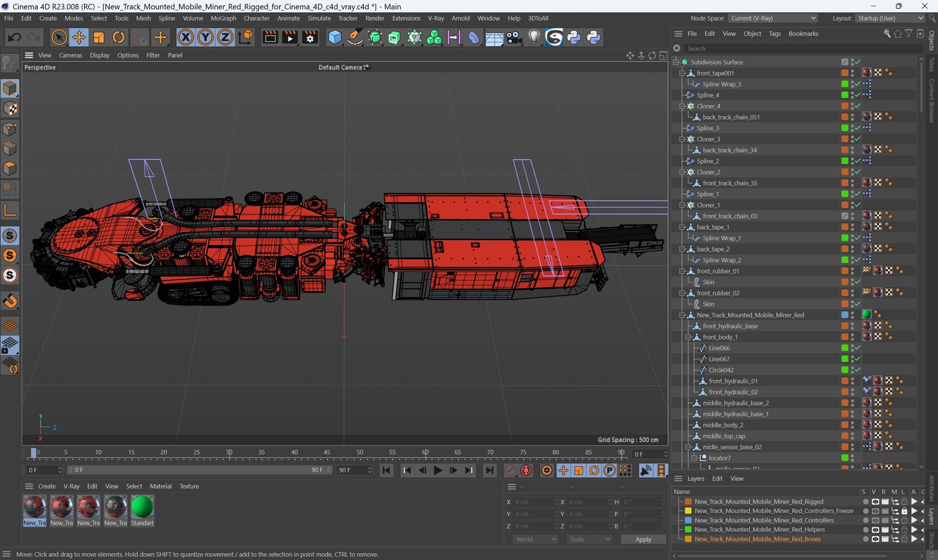Switch to Texture mode icon
Viewport: 938px width, 560px height.
pos(10,108)
